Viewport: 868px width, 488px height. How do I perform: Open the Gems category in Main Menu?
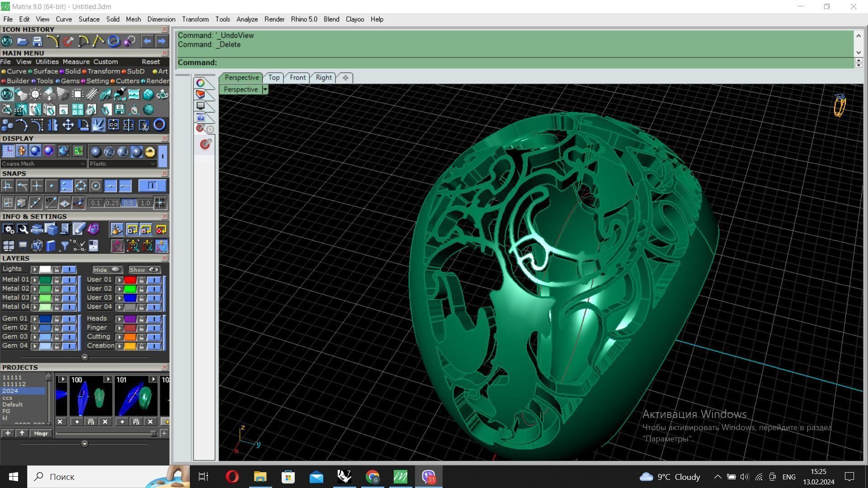pos(70,81)
